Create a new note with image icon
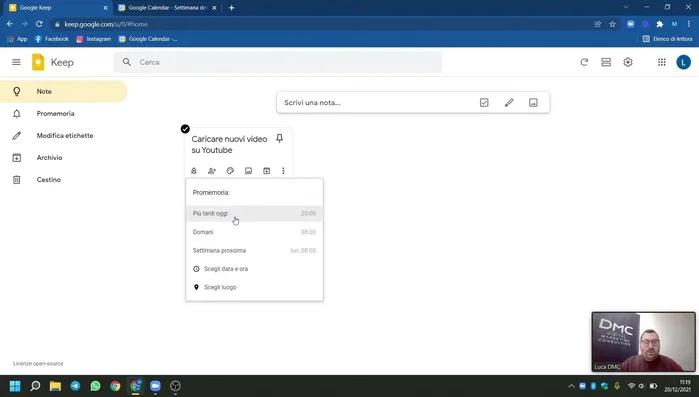 533,102
